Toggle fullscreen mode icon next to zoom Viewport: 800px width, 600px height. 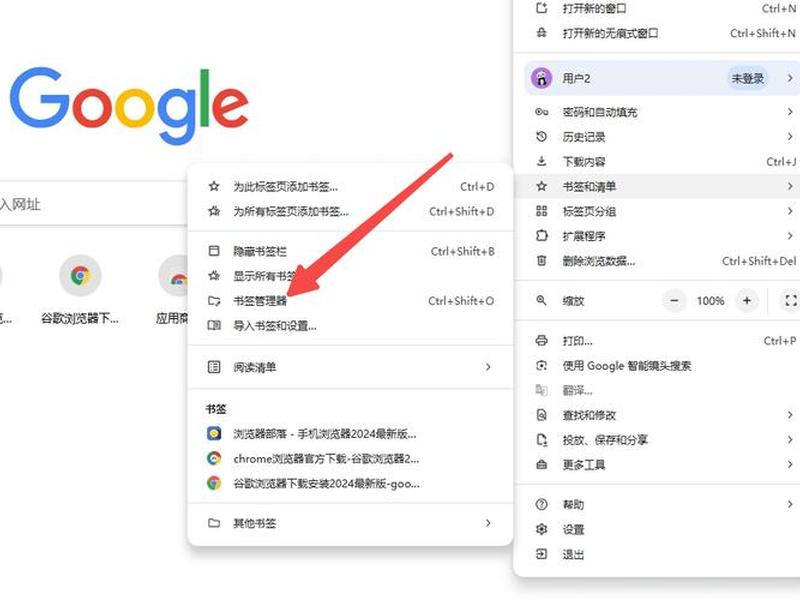(790, 301)
